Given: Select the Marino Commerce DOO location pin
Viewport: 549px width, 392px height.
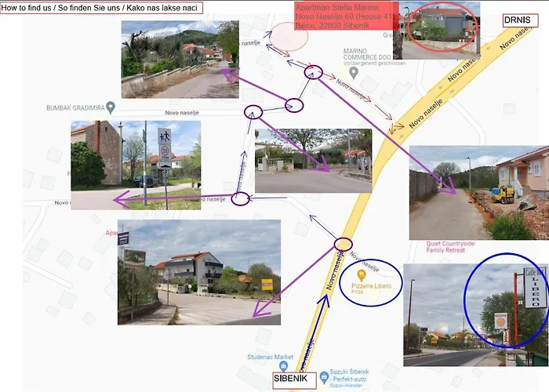Looking at the screenshot, I should (354, 72).
